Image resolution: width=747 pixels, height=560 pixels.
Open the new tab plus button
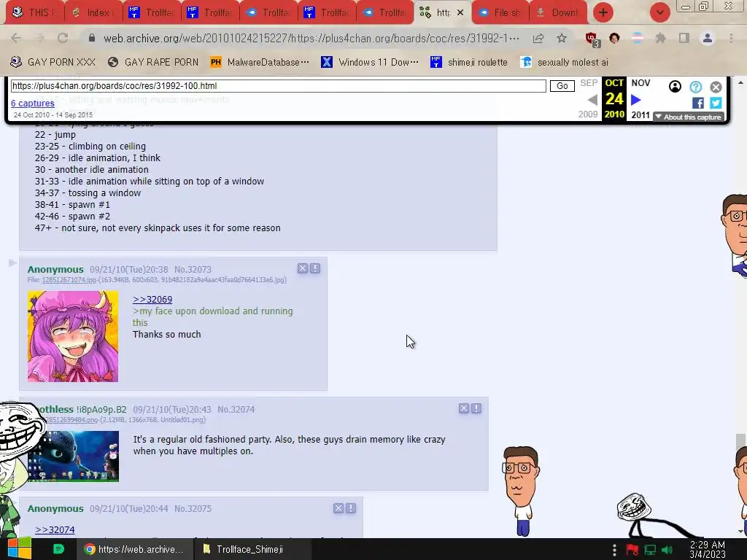603,12
